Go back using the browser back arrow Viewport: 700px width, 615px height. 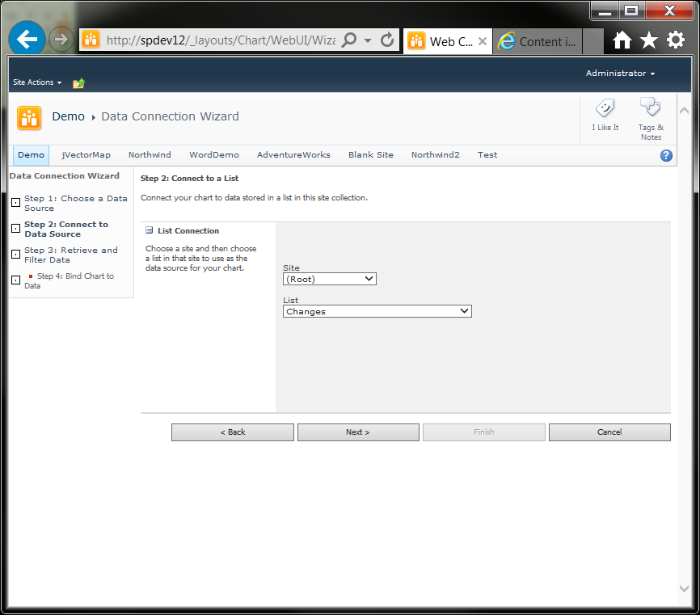coord(27,40)
